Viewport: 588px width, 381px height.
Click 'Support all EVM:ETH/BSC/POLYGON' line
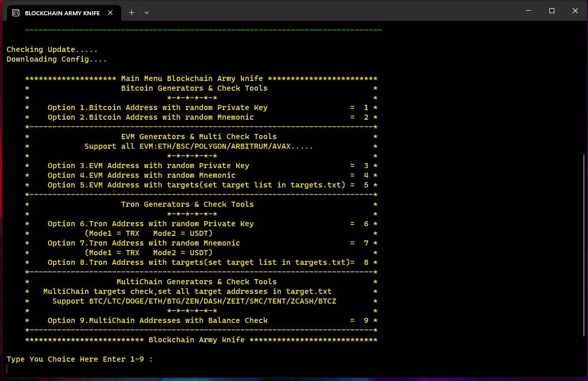point(199,146)
